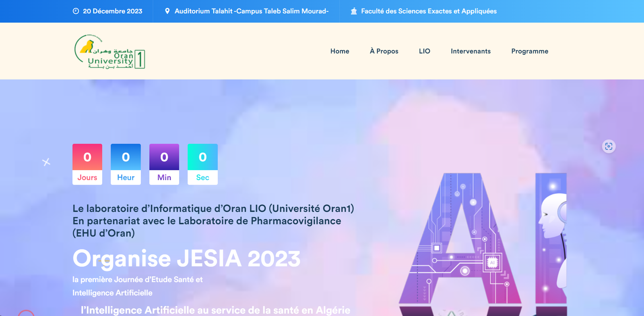The width and height of the screenshot is (644, 316).
Task: Go to the Home menu item
Action: tap(340, 51)
